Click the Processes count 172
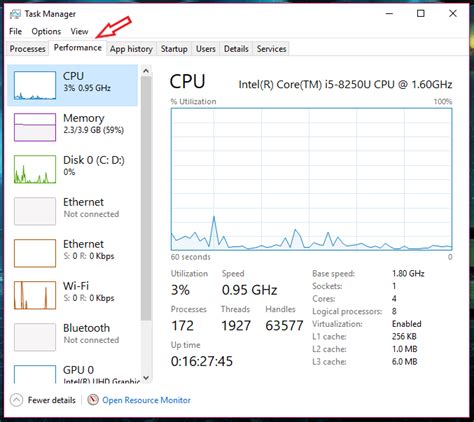This screenshot has width=474, height=422. [182, 326]
